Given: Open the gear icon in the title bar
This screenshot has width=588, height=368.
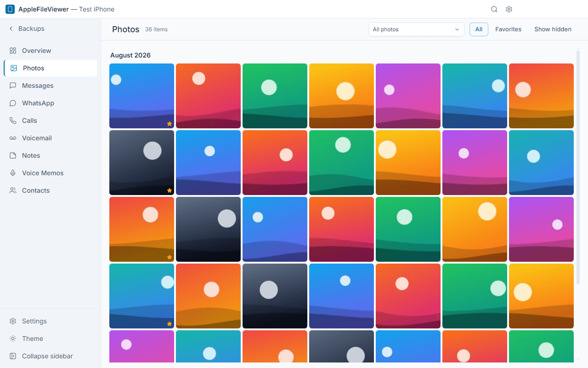Looking at the screenshot, I should (x=509, y=9).
